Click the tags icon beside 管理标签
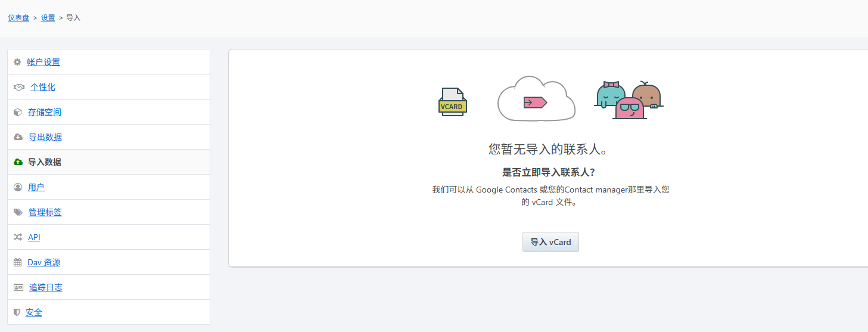The image size is (868, 332). point(18,212)
